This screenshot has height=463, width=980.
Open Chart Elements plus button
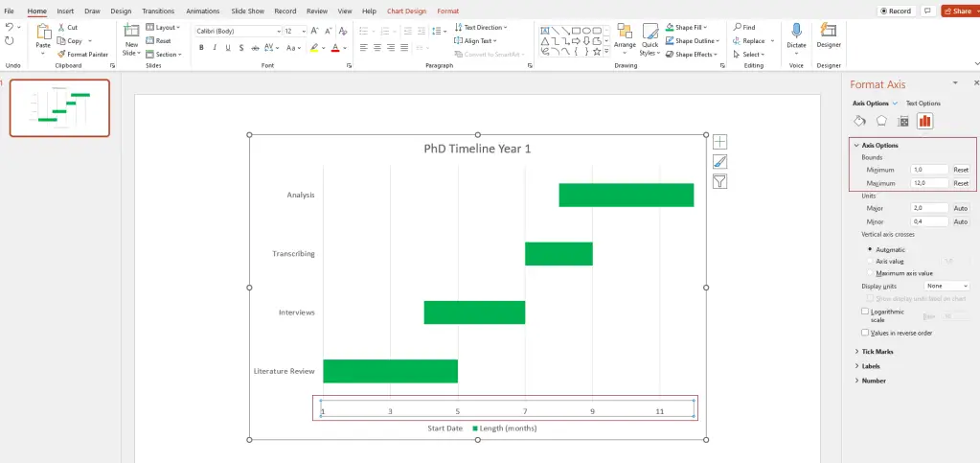[719, 142]
